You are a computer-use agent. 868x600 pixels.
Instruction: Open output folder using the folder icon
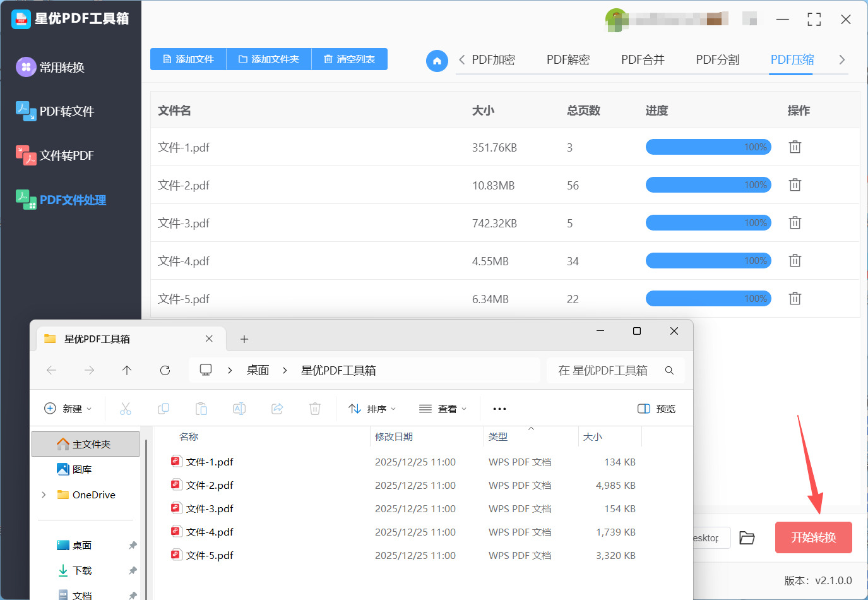coord(747,538)
